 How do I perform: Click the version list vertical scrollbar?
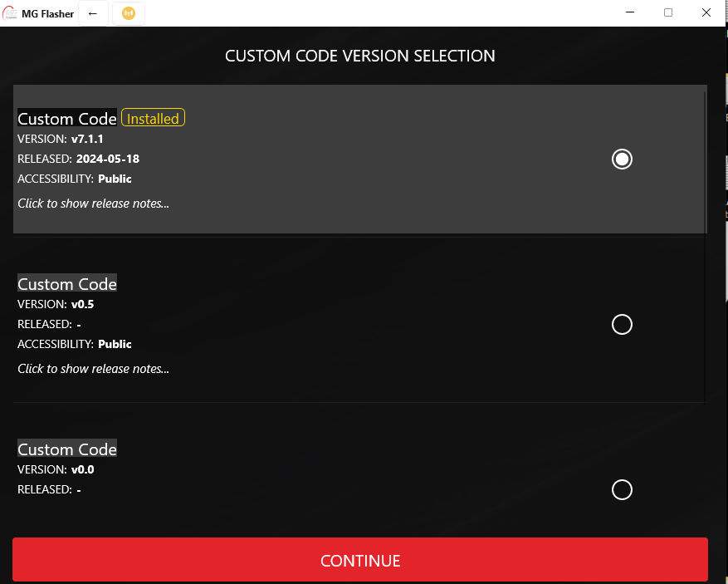706,248
